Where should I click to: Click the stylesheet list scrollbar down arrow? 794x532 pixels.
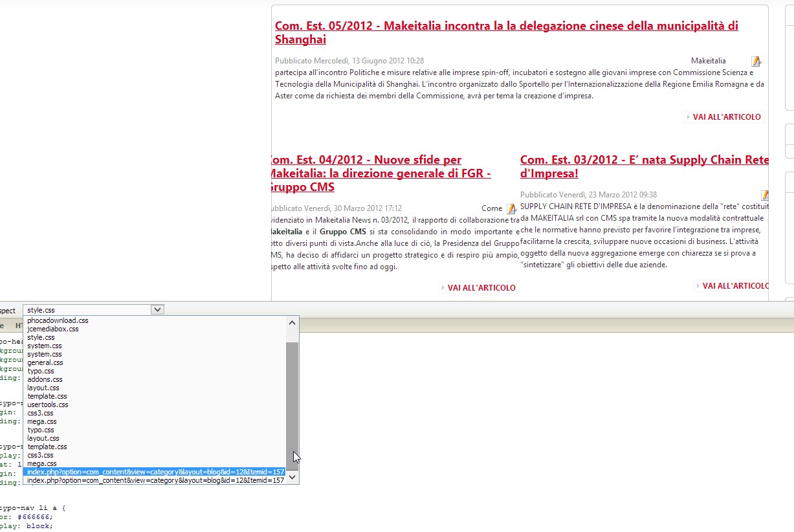(292, 478)
